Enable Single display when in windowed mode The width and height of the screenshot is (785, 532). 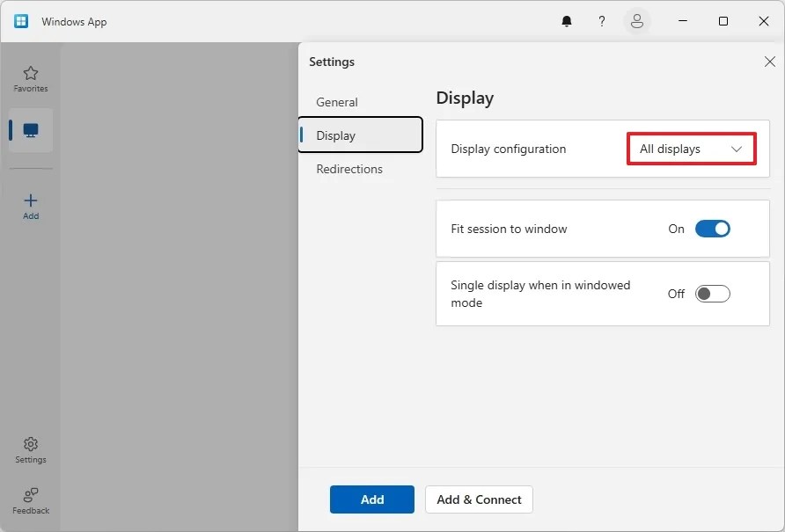tap(713, 294)
